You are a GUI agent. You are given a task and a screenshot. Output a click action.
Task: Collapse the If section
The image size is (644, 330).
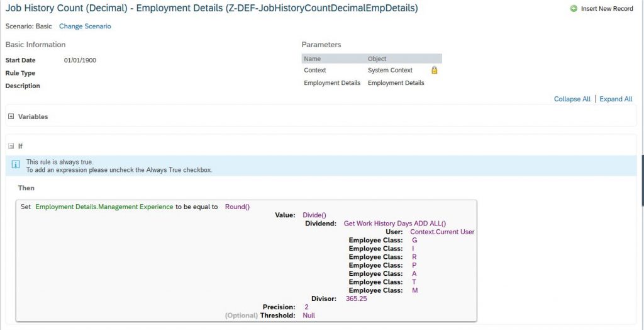coord(11,146)
